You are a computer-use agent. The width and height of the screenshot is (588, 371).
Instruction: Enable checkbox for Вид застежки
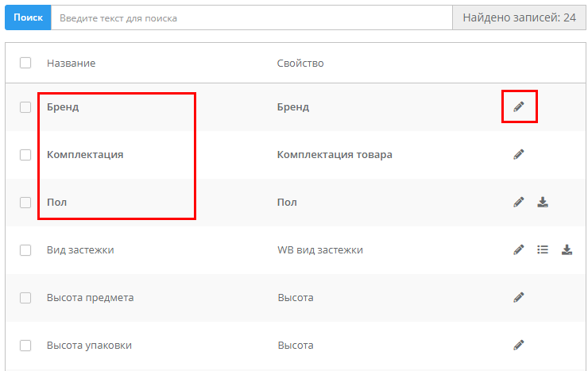click(x=25, y=250)
